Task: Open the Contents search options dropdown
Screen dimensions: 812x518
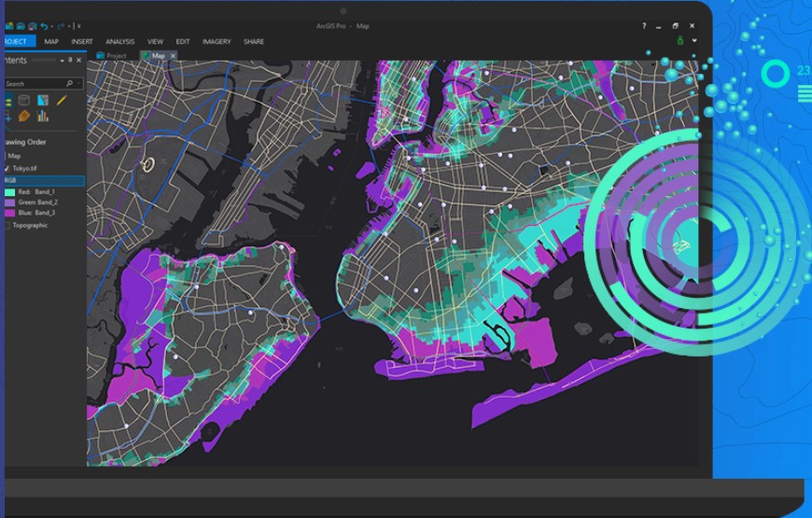Action: tap(78, 83)
